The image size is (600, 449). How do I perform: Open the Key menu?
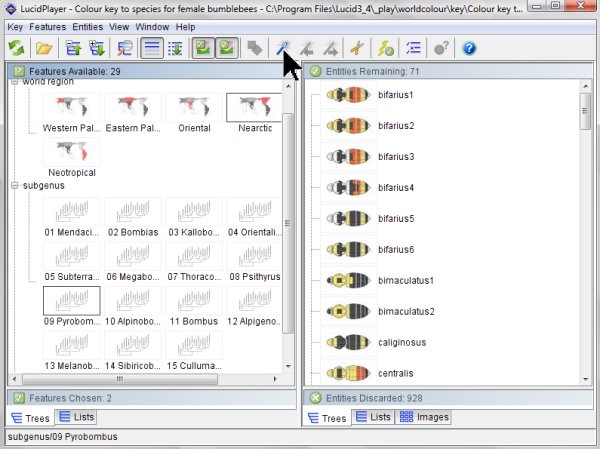15,27
